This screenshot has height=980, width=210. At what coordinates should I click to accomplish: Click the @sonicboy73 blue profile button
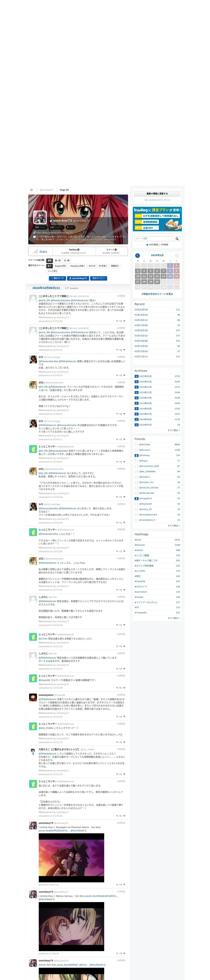(78, 278)
